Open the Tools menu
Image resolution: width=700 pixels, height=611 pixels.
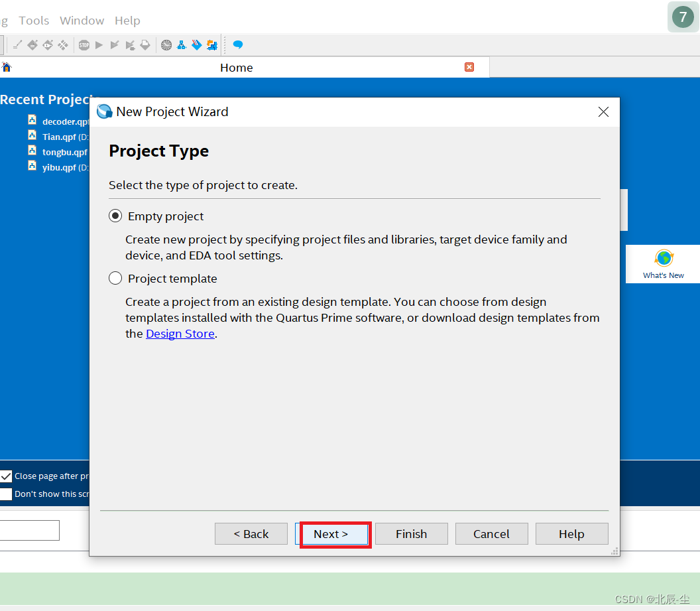point(34,21)
